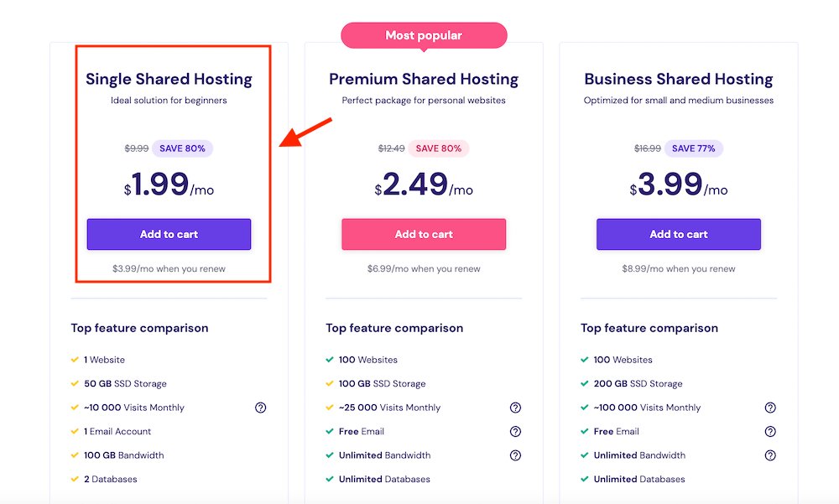Screen dimensions: 839x504
Task: Click the Business plan SAVE 77% badge
Action: pyautogui.click(x=693, y=148)
